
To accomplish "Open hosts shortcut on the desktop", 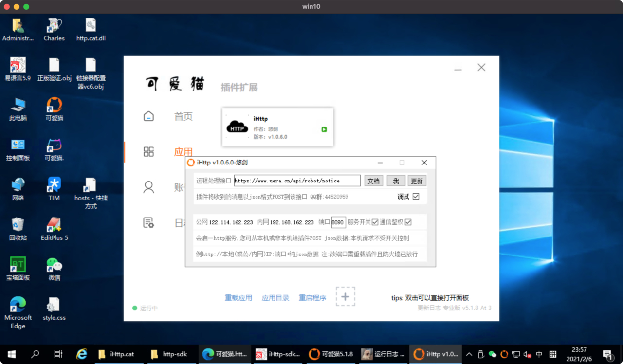I will click(x=91, y=193).
